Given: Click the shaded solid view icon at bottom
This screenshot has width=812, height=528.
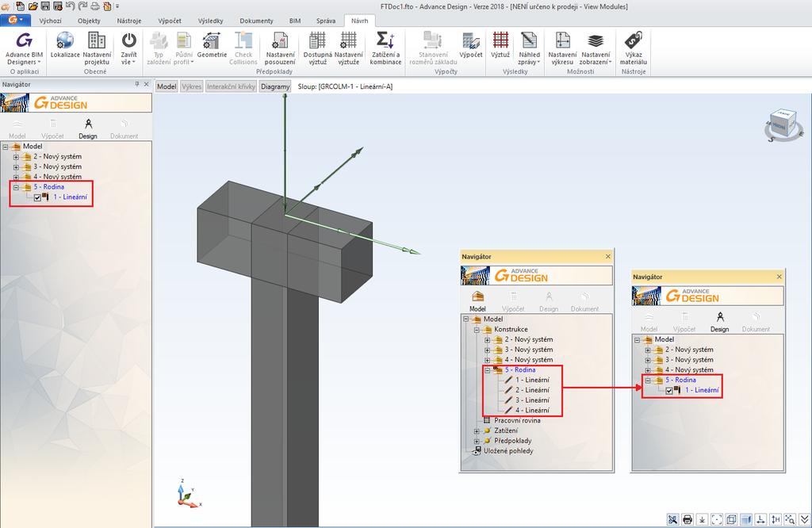Looking at the screenshot, I should point(745,519).
